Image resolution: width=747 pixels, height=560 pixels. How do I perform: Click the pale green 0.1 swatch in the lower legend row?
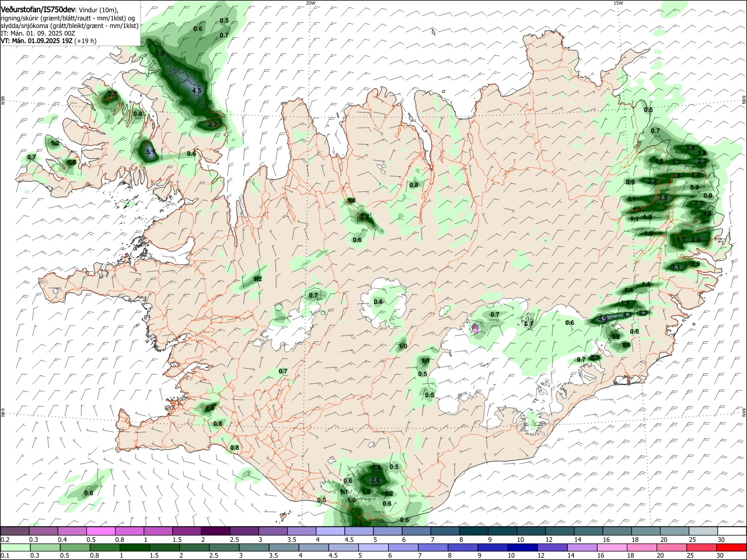point(16,548)
